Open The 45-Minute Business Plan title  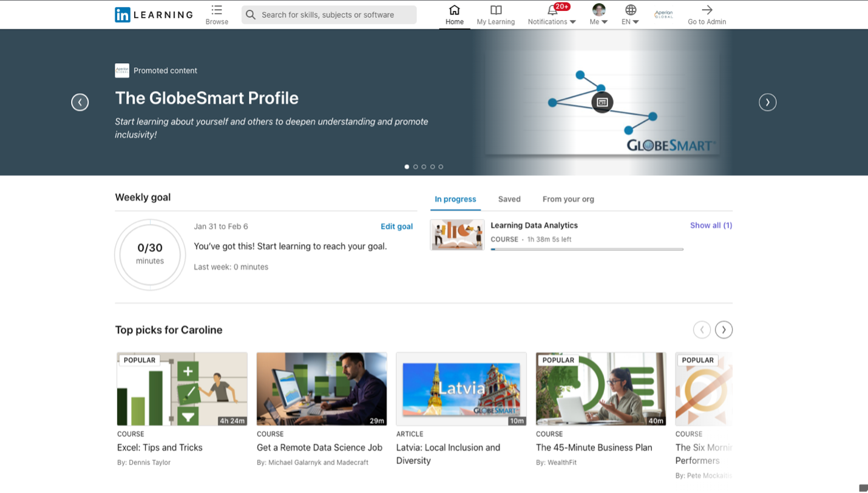594,447
